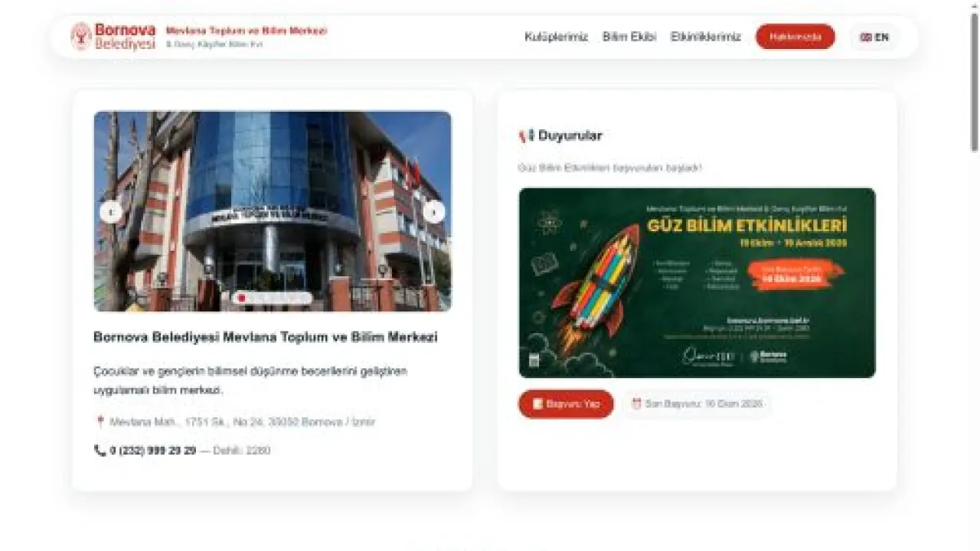Click the address text starting with Mevlana Mah.
The height and width of the screenshot is (551, 980).
click(242, 422)
